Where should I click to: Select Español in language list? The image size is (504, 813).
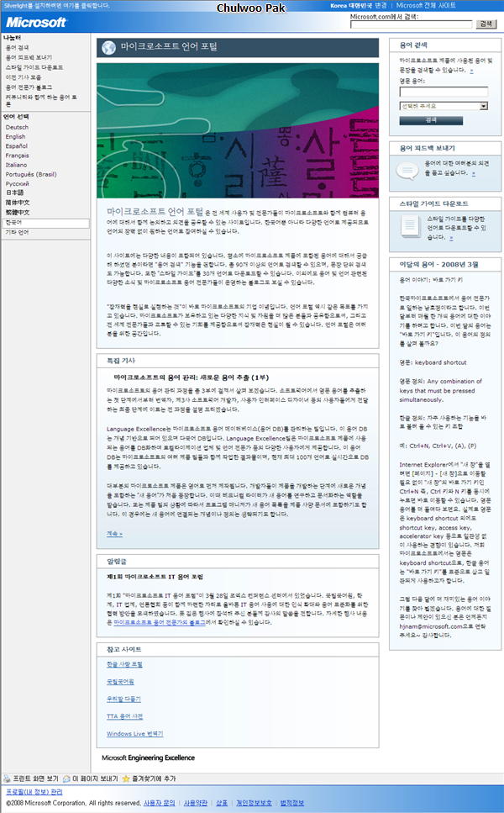(x=17, y=146)
